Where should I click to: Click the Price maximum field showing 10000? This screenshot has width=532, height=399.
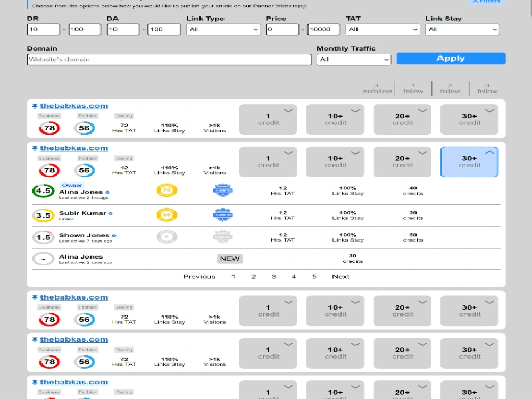[323, 29]
